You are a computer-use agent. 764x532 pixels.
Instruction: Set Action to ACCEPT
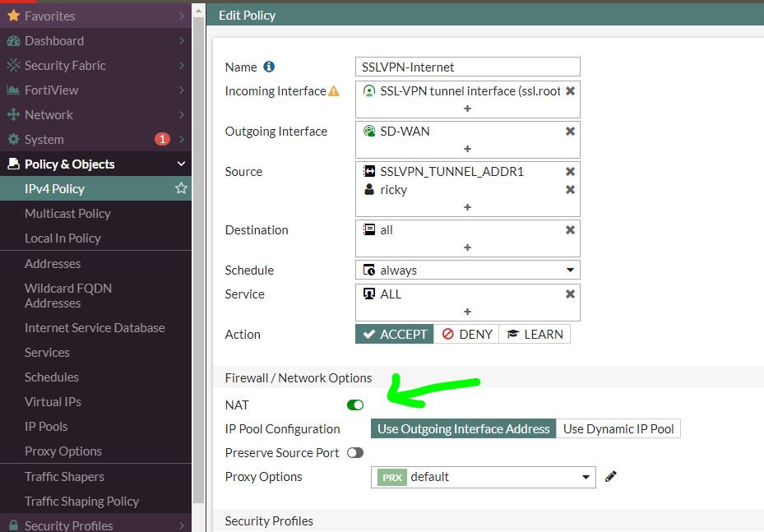(395, 334)
